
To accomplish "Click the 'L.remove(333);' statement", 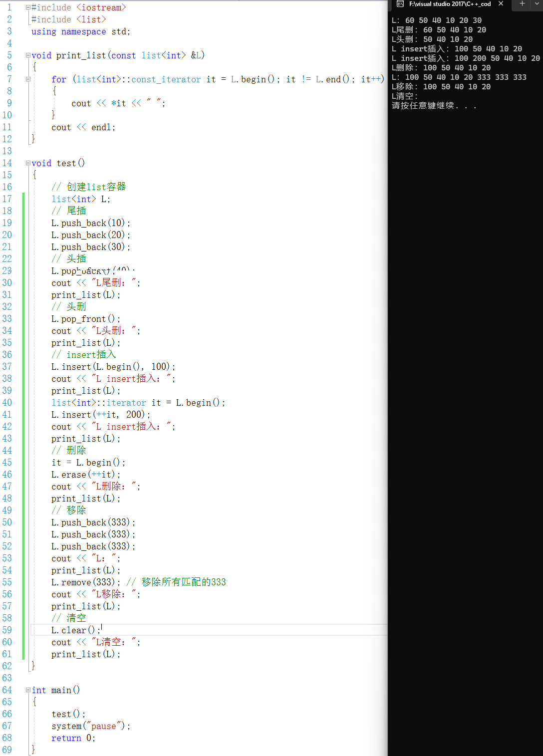I will tap(86, 582).
